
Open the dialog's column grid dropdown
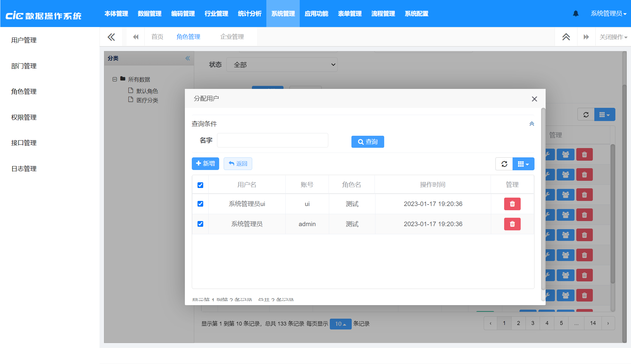point(523,164)
